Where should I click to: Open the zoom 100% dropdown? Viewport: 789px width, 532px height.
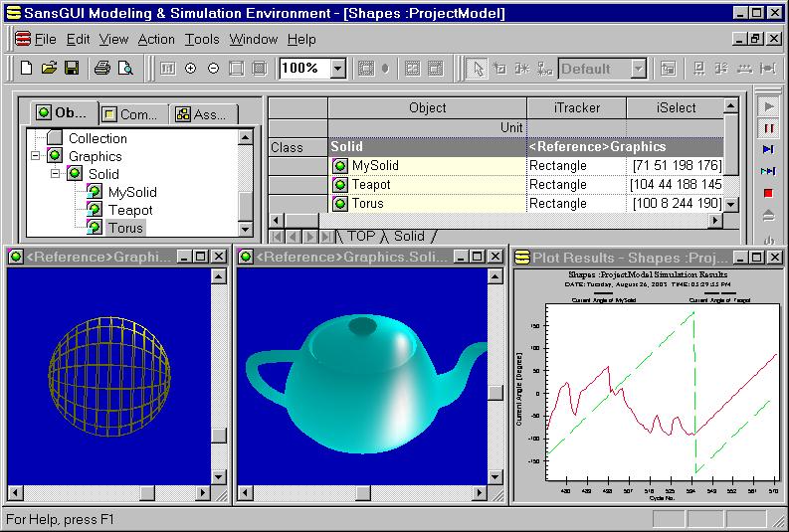click(338, 69)
